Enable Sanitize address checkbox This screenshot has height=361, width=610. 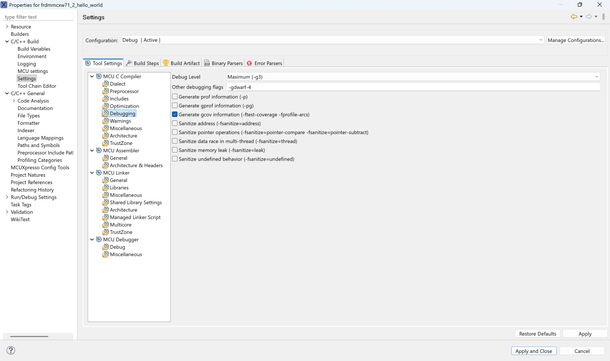(175, 123)
